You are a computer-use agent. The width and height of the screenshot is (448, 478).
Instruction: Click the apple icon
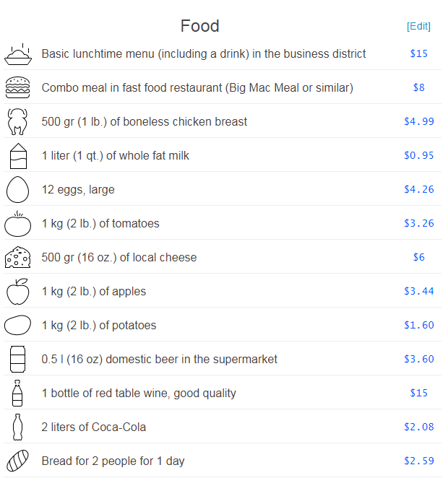pos(17,292)
